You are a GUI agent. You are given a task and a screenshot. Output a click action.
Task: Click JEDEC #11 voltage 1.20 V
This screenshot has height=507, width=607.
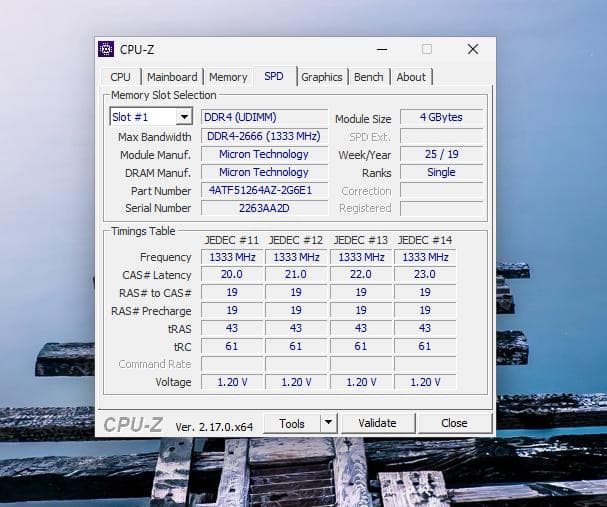(x=232, y=382)
